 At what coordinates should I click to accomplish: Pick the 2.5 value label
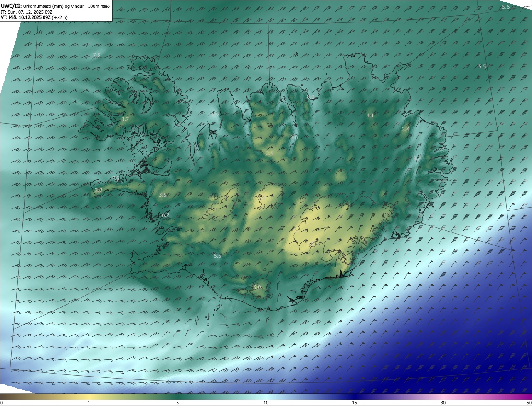point(270,154)
